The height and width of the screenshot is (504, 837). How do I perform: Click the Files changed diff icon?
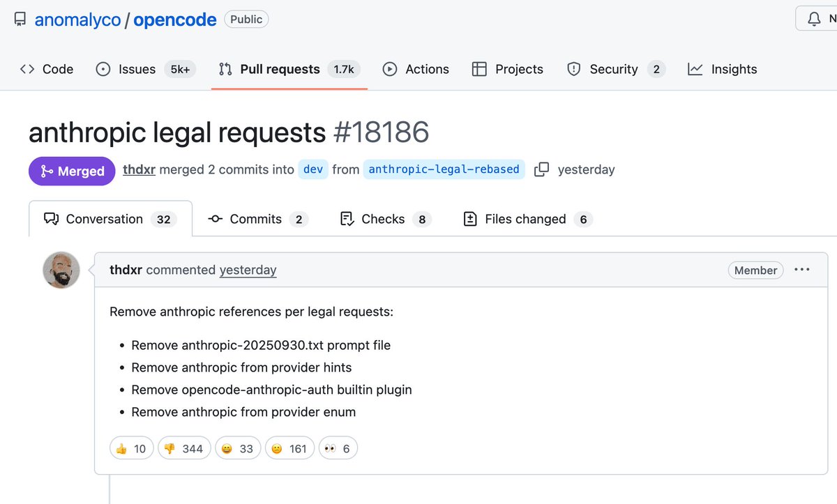pyautogui.click(x=470, y=219)
